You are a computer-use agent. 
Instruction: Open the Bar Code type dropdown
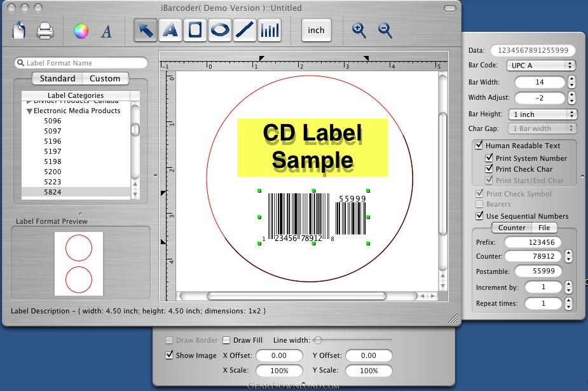541,65
